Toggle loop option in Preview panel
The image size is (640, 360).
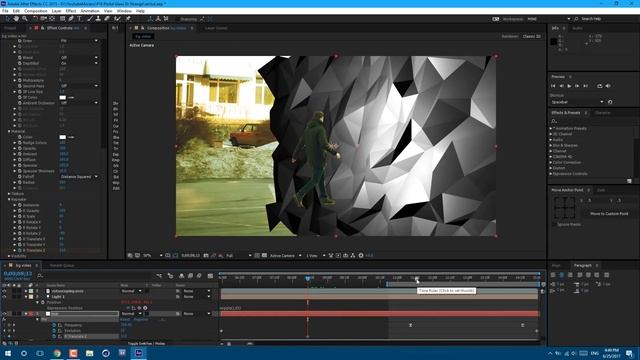point(600,86)
